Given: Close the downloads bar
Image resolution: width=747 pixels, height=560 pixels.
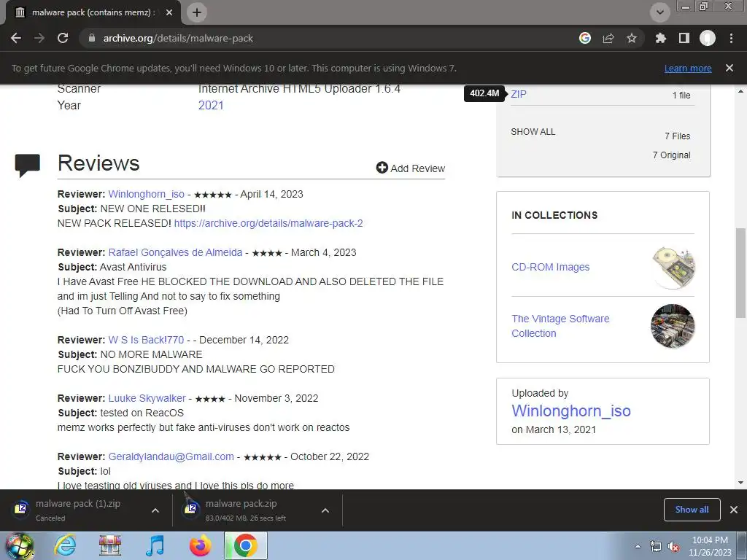Looking at the screenshot, I should (734, 510).
